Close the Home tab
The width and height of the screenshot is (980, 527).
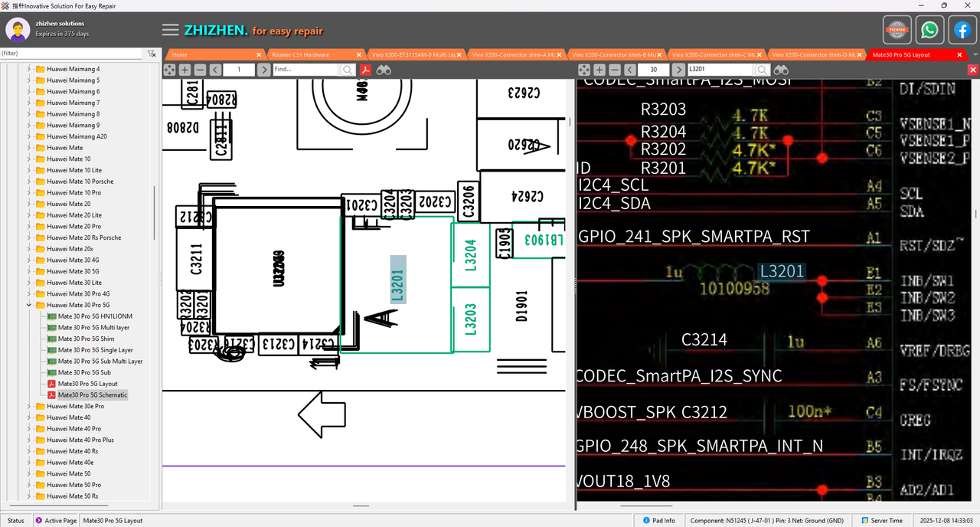[x=260, y=55]
